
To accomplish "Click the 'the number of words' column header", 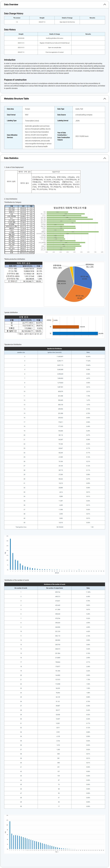I will pos(21,588).
